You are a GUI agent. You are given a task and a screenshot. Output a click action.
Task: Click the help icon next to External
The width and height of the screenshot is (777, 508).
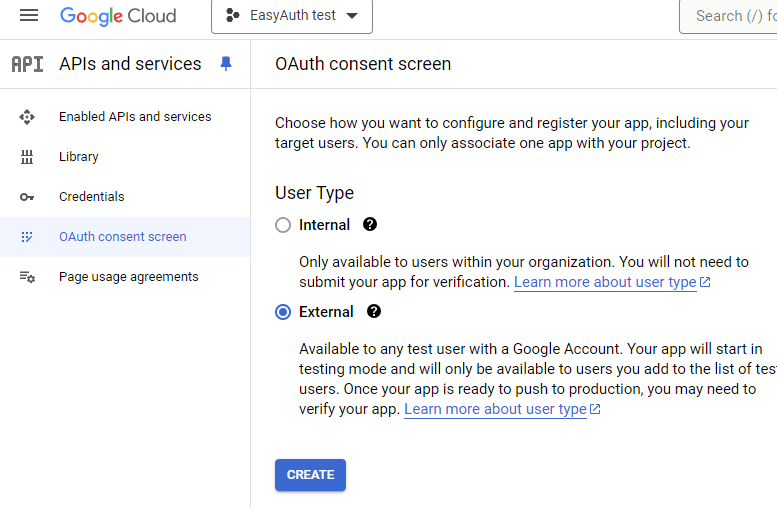click(x=374, y=312)
